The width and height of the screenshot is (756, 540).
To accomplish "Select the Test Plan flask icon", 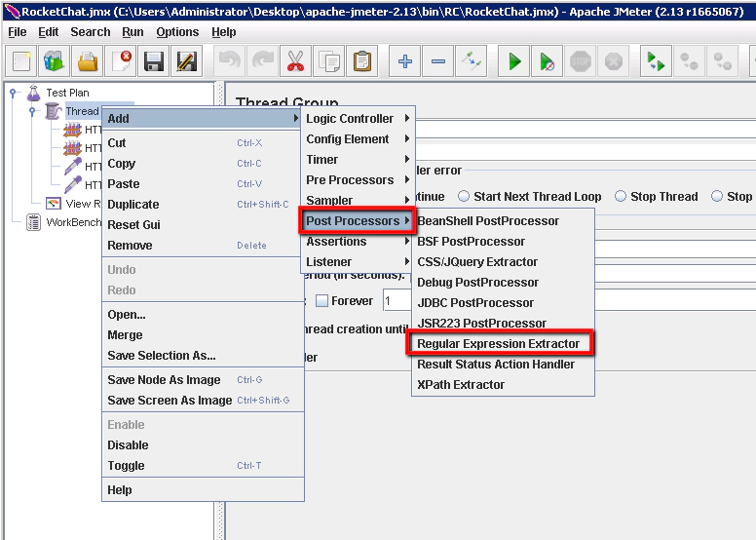I will (34, 93).
